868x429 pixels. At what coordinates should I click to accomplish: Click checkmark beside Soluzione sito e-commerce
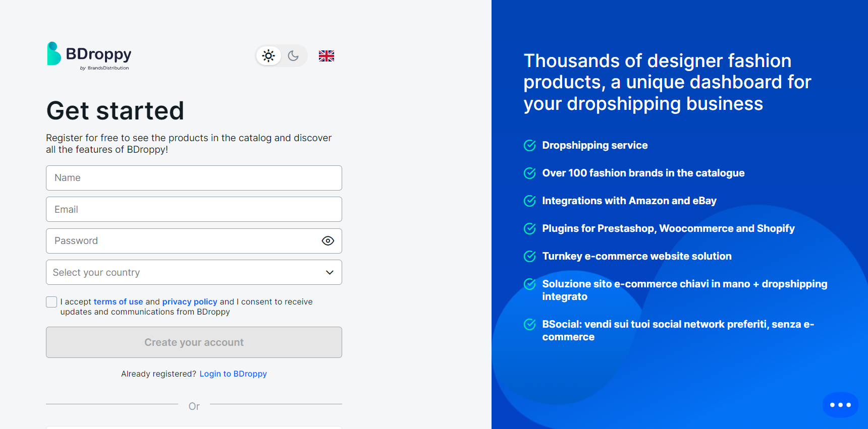point(530,284)
